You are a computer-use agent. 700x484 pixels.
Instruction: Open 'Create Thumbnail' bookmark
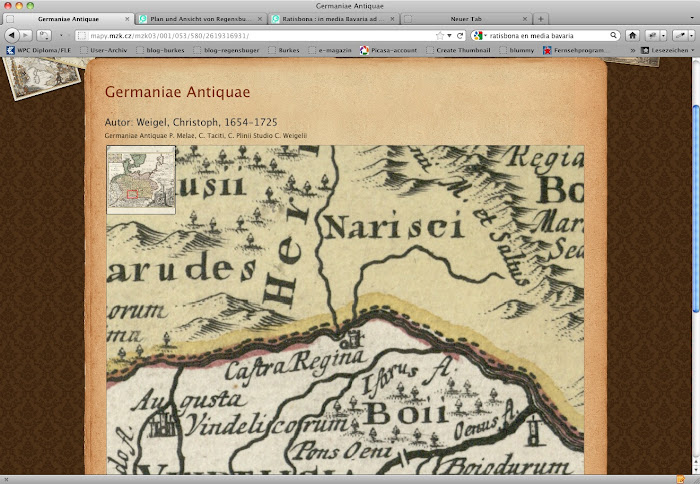pyautogui.click(x=458, y=50)
